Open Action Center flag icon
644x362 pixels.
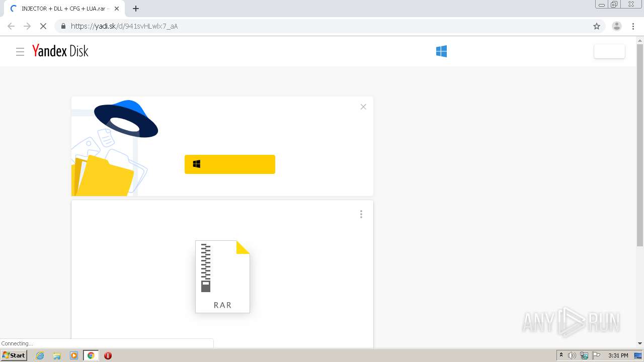(x=596, y=355)
